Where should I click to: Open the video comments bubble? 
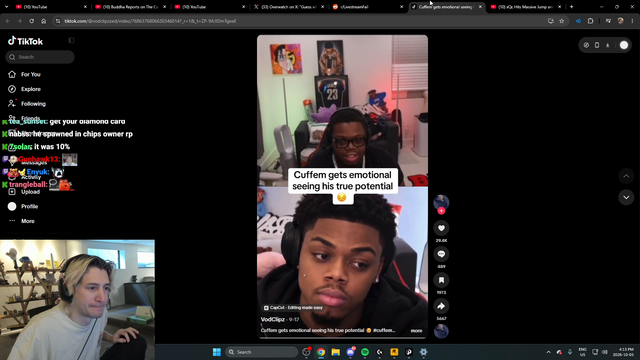(441, 254)
